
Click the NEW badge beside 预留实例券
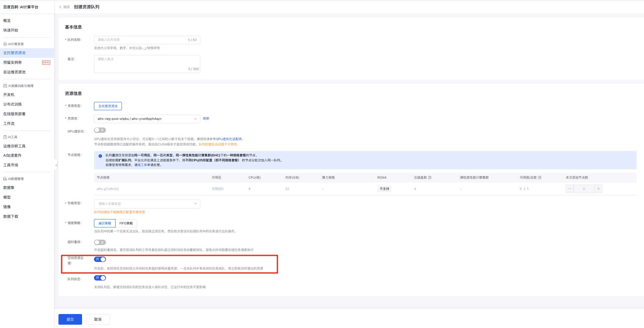pos(46,62)
